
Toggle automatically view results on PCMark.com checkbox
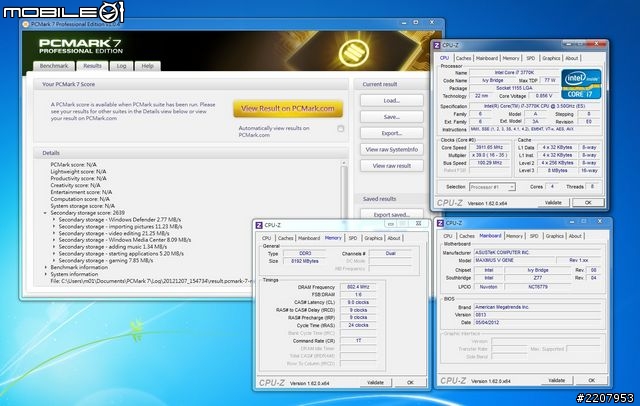pyautogui.click(x=340, y=129)
